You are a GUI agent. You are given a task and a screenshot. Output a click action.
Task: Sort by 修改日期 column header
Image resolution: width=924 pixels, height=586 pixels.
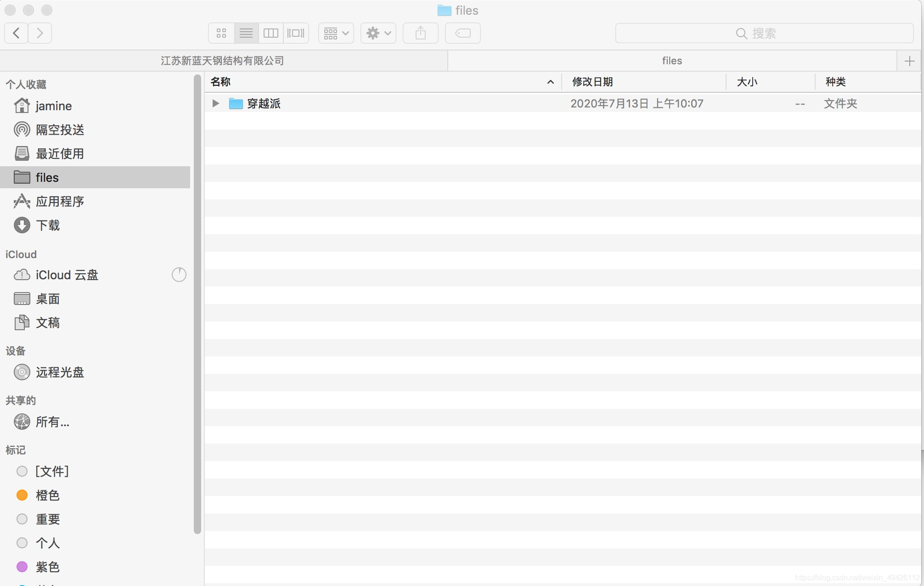tap(592, 82)
